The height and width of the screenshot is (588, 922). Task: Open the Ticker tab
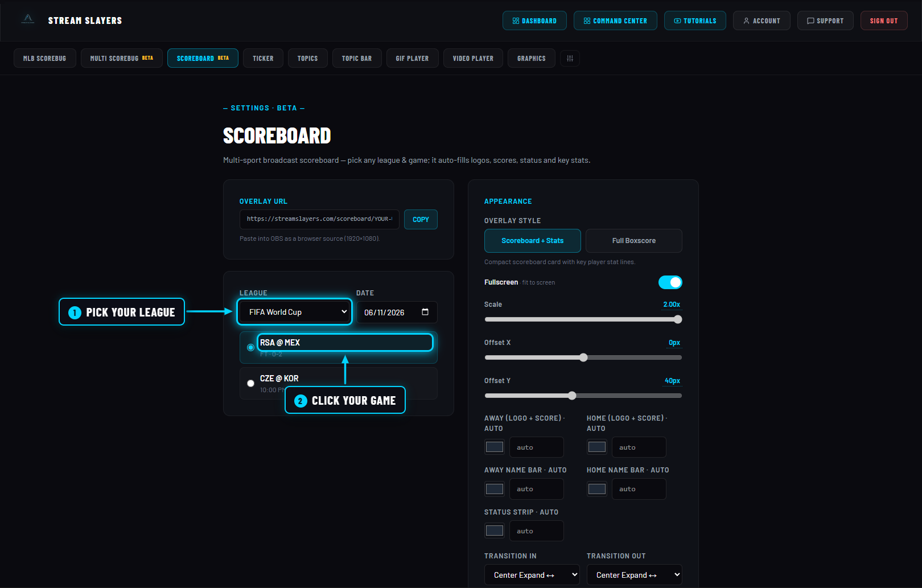click(263, 58)
